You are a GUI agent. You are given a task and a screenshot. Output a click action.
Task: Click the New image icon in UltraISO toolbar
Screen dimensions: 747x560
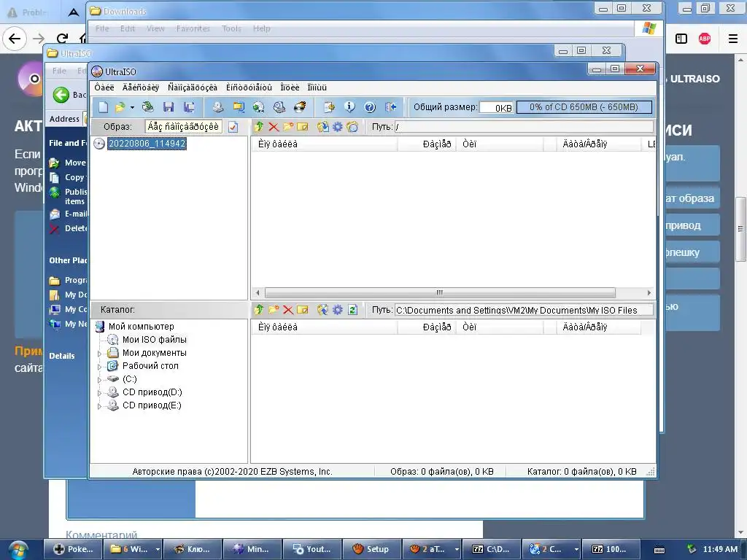pyautogui.click(x=104, y=107)
